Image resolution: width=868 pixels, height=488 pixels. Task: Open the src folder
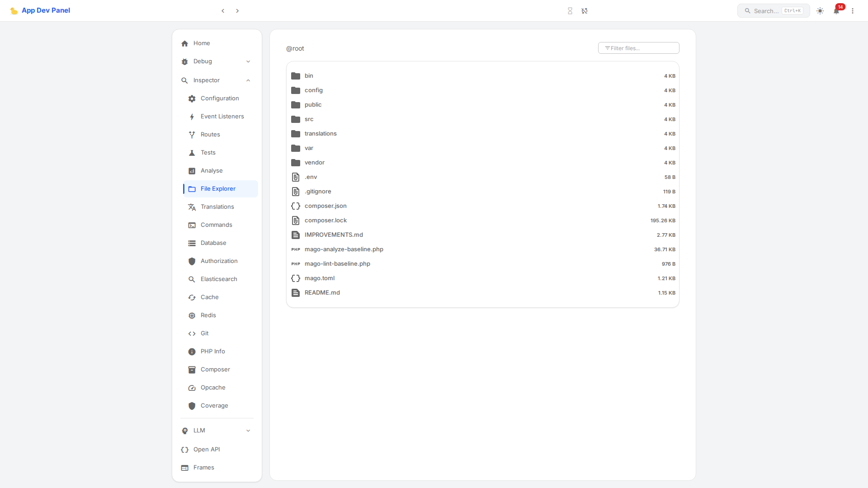click(x=309, y=119)
